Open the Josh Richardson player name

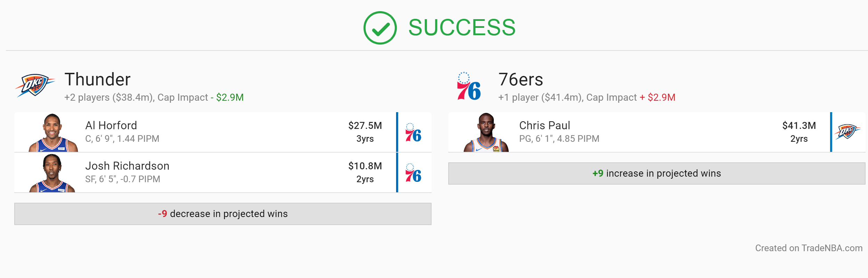127,166
